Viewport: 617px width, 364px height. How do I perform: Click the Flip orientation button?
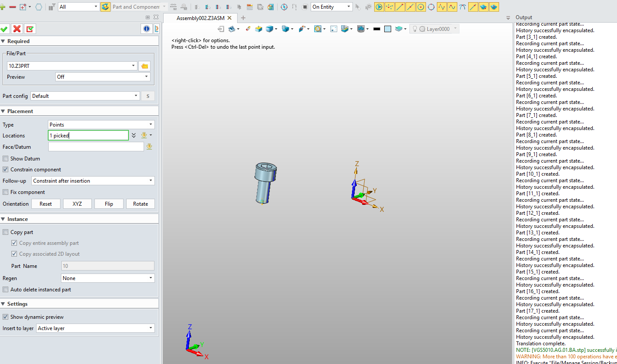point(109,204)
